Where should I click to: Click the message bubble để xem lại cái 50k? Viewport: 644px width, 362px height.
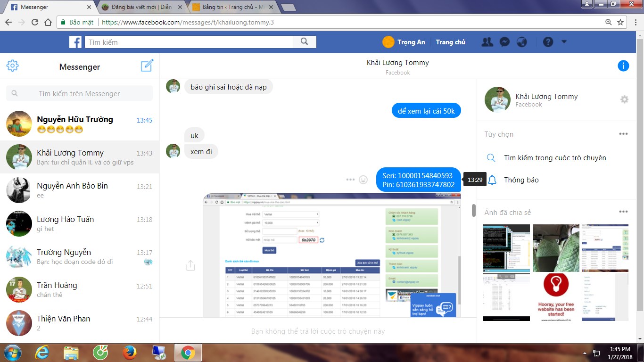coord(427,111)
